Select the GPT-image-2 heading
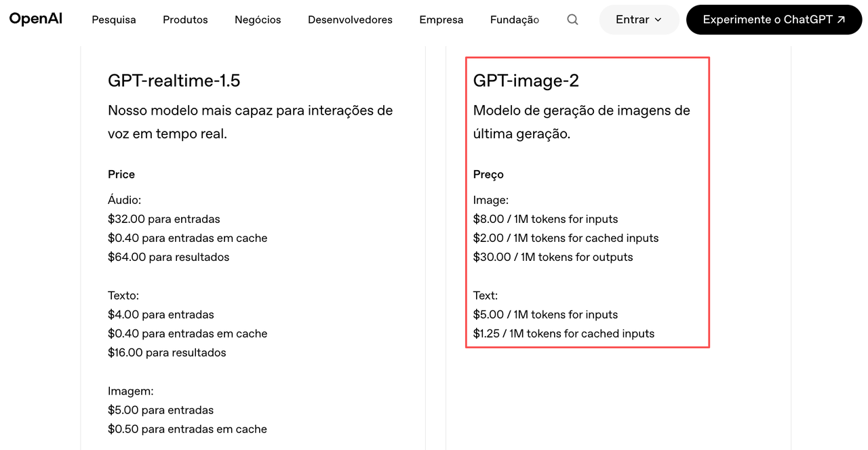This screenshot has height=450, width=868. (x=526, y=81)
